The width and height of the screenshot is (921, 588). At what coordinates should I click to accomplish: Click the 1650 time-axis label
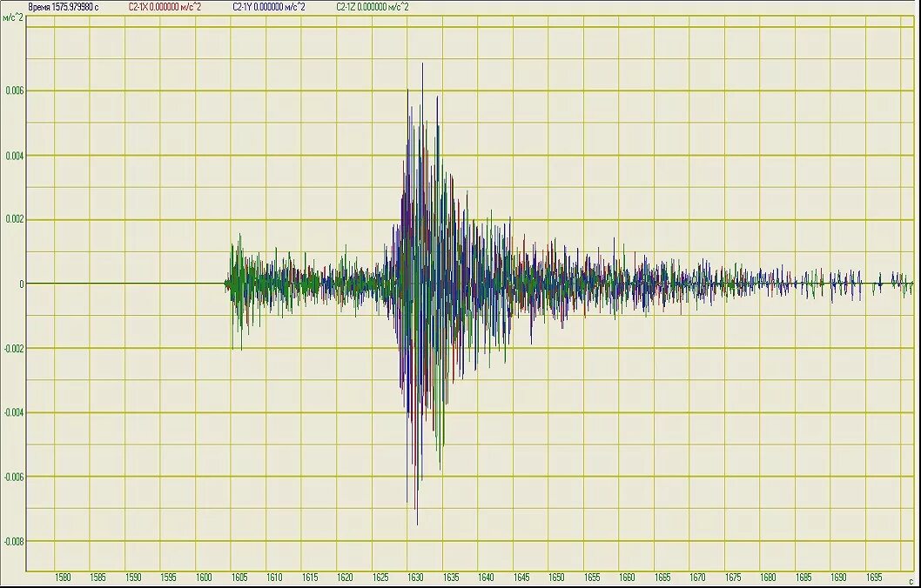coord(556,578)
